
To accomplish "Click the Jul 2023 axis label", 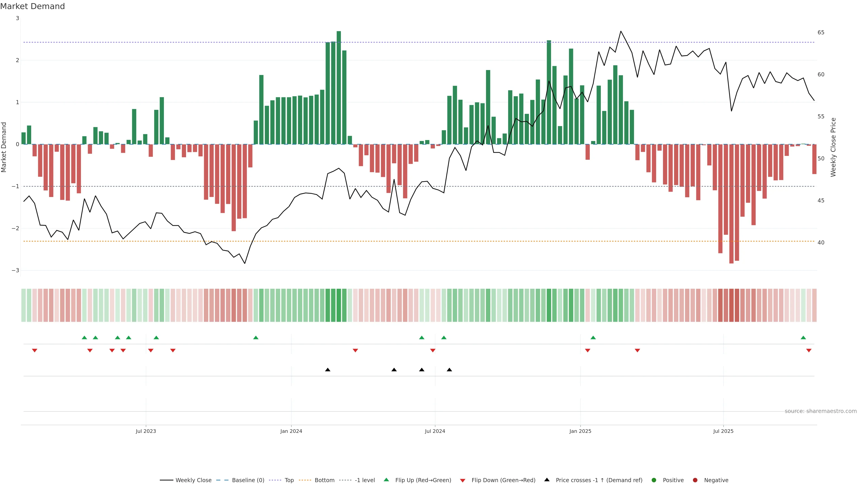I will (x=146, y=432).
